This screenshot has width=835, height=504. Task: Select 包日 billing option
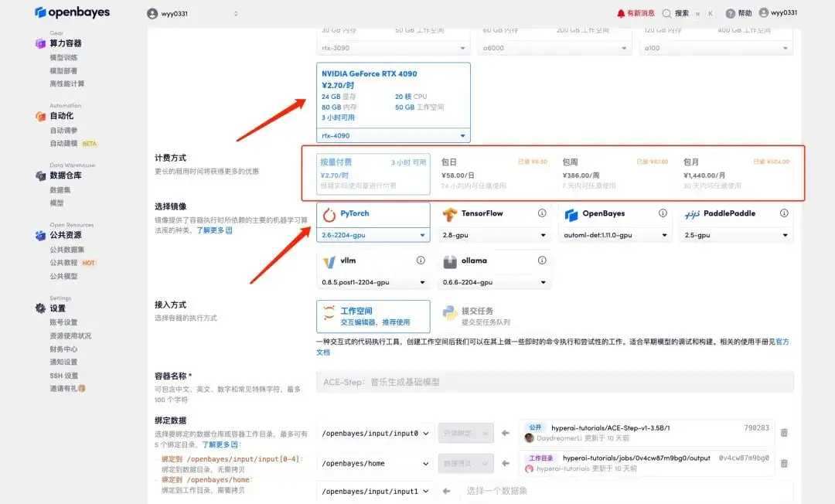493,173
